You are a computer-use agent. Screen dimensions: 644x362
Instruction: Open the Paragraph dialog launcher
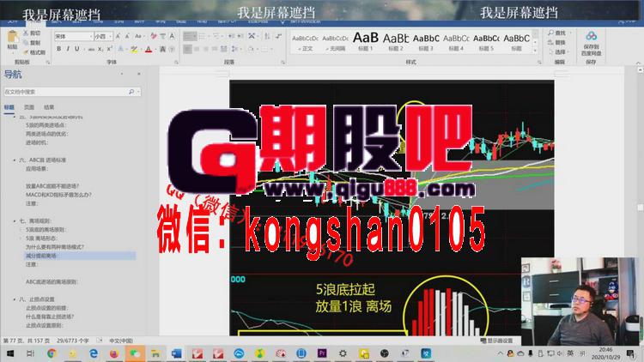coord(283,63)
